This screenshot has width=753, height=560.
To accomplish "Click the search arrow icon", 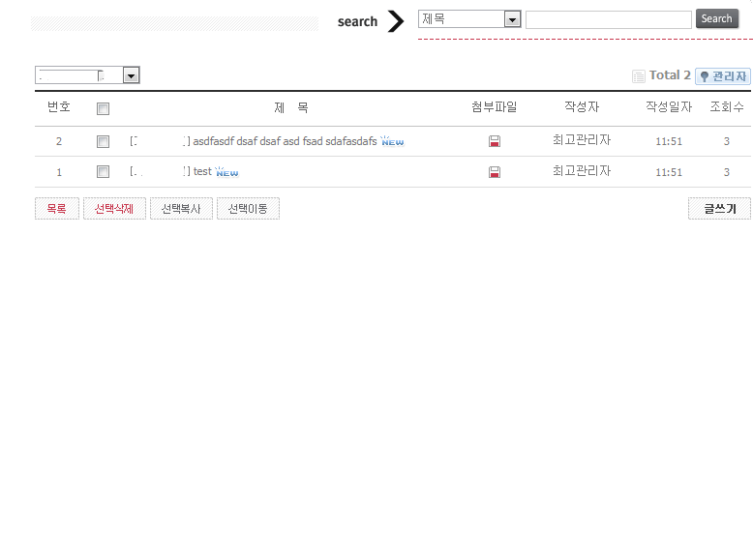I will tap(395, 21).
